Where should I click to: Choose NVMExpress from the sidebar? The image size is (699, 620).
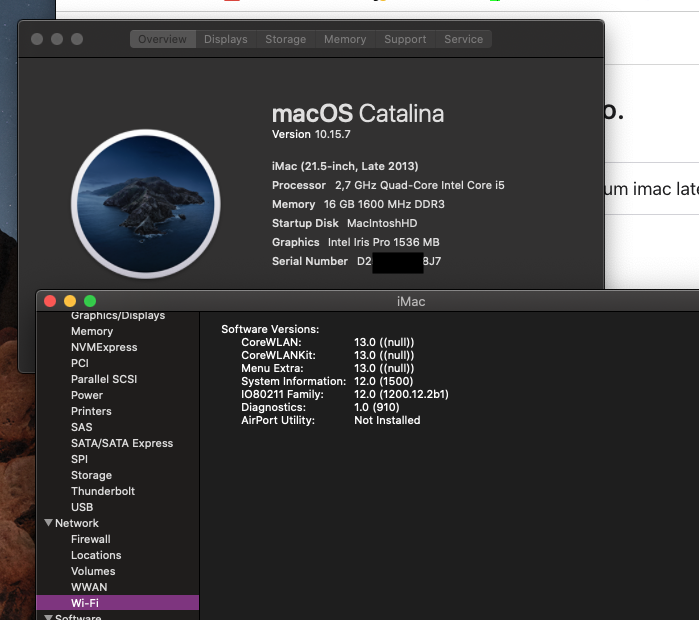[x=104, y=347]
